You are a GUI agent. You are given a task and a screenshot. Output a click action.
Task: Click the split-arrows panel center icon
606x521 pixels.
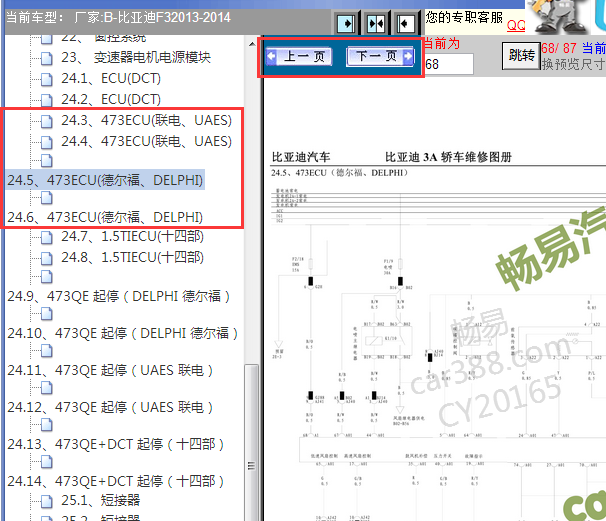click(376, 24)
